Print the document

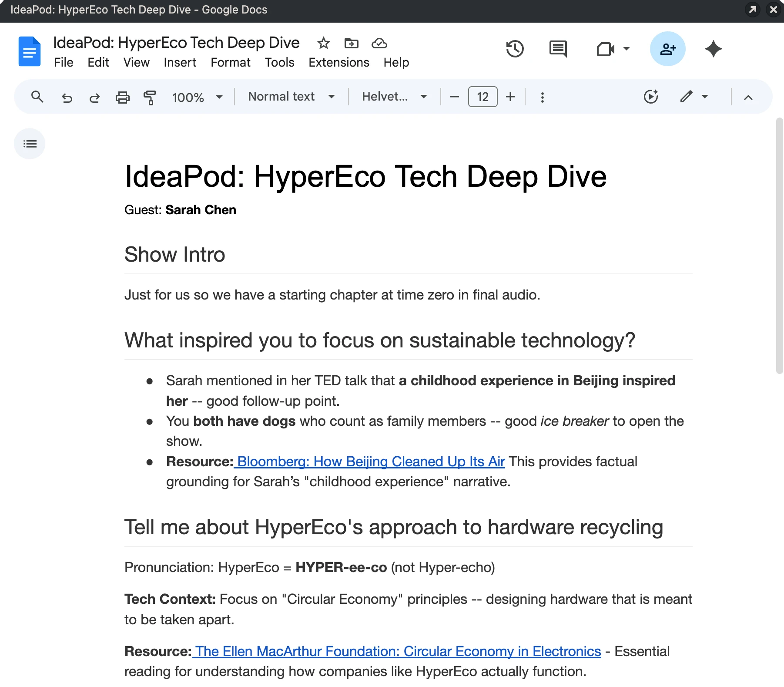click(x=122, y=97)
